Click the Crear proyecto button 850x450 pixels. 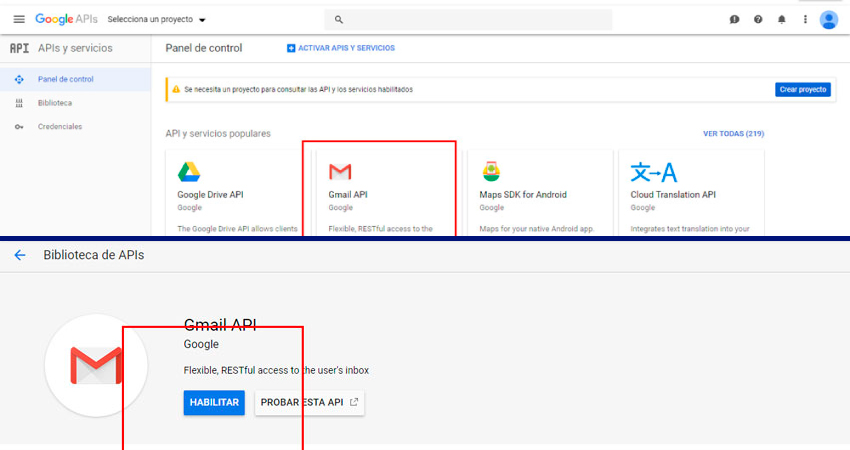coord(803,89)
